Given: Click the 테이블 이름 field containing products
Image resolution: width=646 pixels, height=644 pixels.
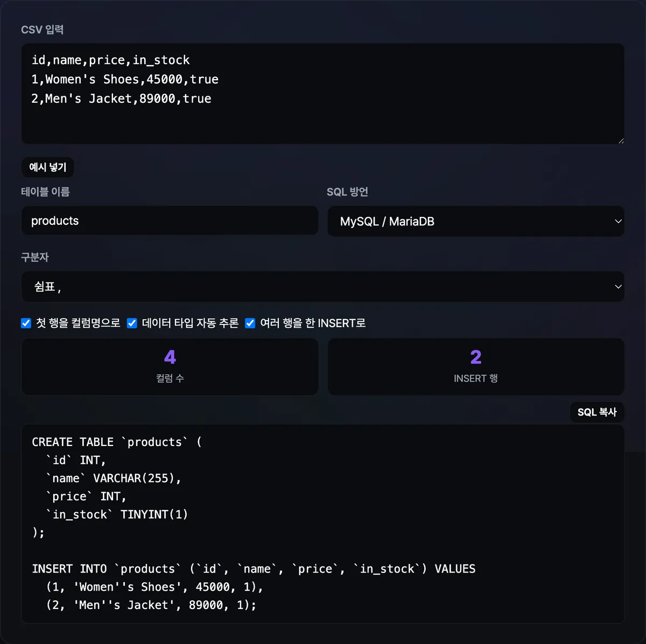Looking at the screenshot, I should [x=170, y=221].
